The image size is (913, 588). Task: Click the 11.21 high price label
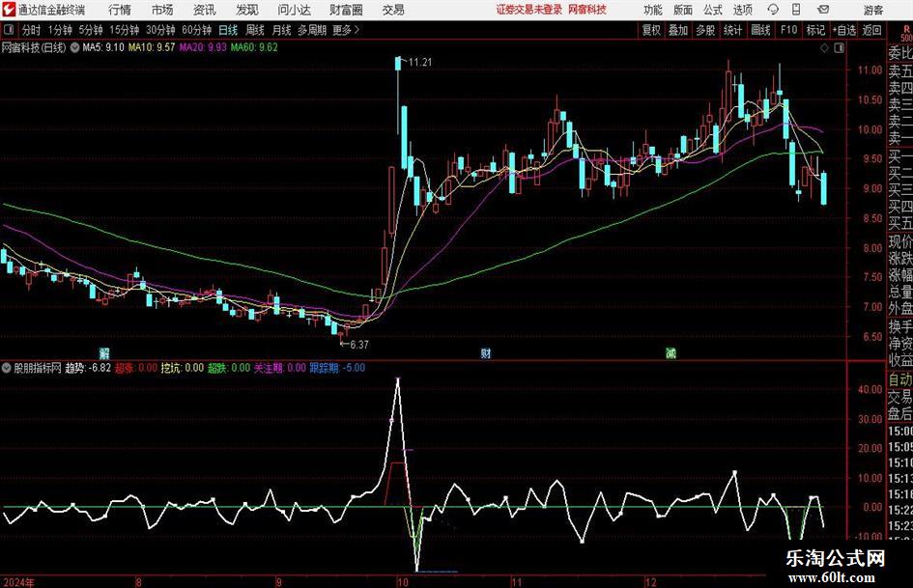pyautogui.click(x=420, y=63)
